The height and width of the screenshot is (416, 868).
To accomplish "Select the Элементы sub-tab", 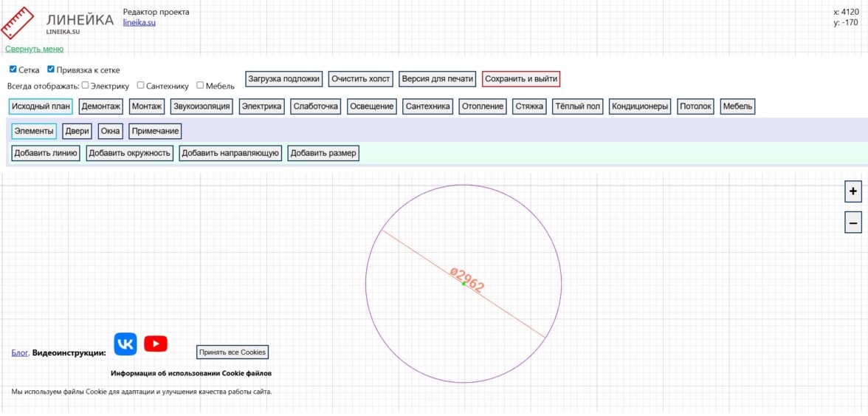I will [x=34, y=132].
